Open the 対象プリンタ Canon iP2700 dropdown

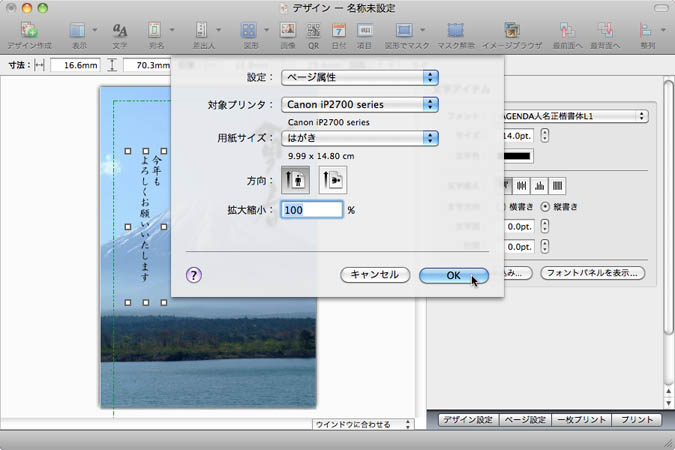tap(360, 104)
